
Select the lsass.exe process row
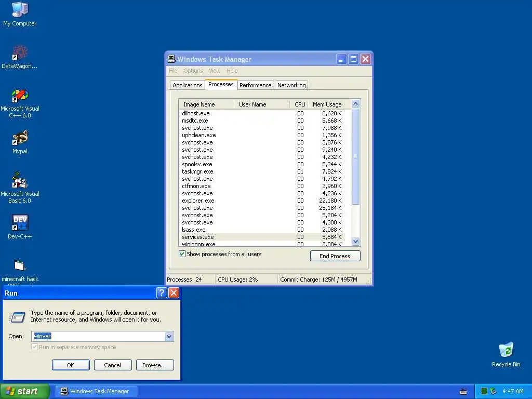point(262,230)
